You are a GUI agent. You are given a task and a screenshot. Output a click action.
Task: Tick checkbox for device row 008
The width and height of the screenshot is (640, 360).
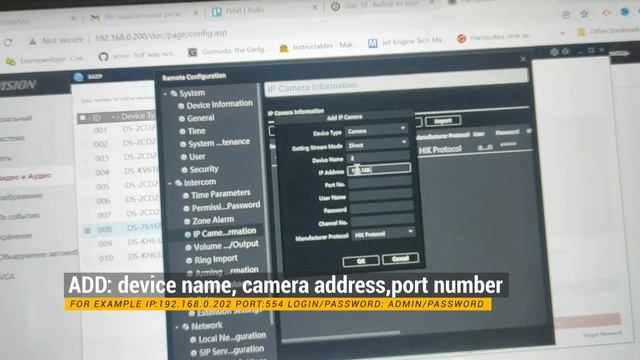pos(87,231)
